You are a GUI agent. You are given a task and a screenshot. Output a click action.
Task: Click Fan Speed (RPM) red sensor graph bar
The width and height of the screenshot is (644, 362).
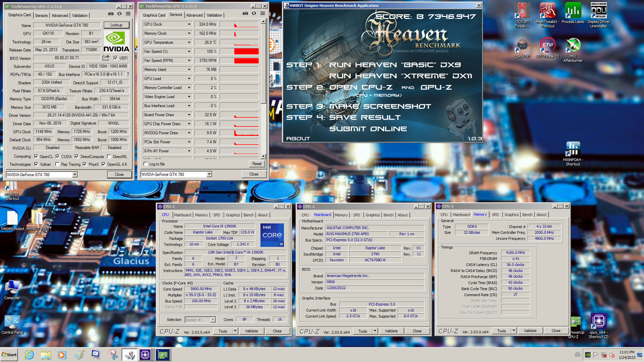(x=246, y=60)
